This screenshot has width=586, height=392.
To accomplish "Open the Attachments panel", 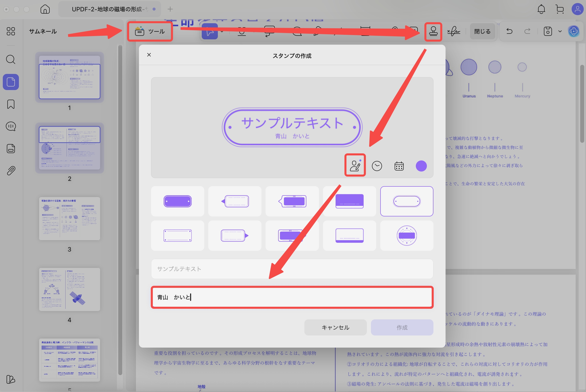I will (x=10, y=171).
